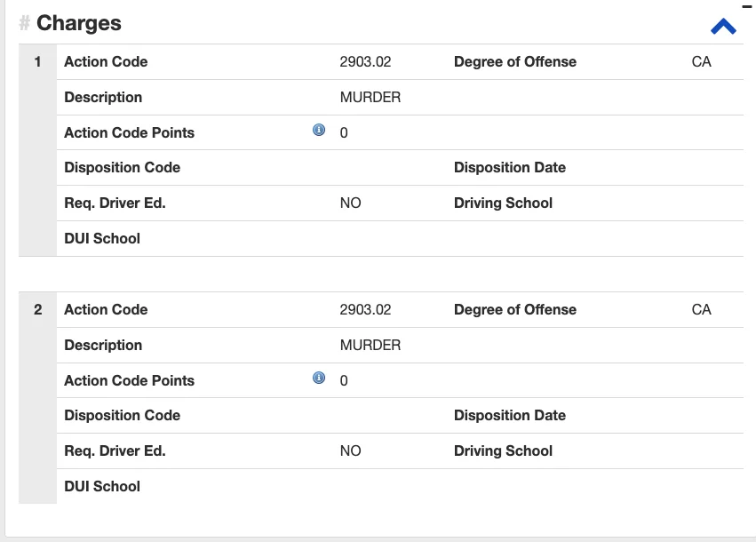Click DUI School label in charge 1

coord(102,238)
